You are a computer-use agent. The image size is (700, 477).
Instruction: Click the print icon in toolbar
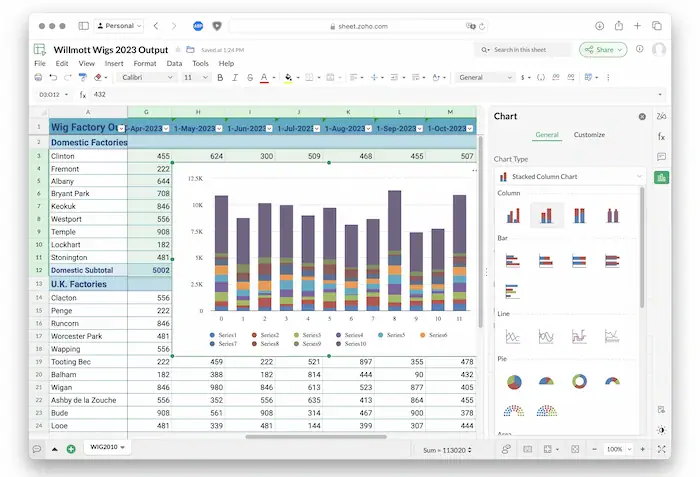tap(39, 77)
